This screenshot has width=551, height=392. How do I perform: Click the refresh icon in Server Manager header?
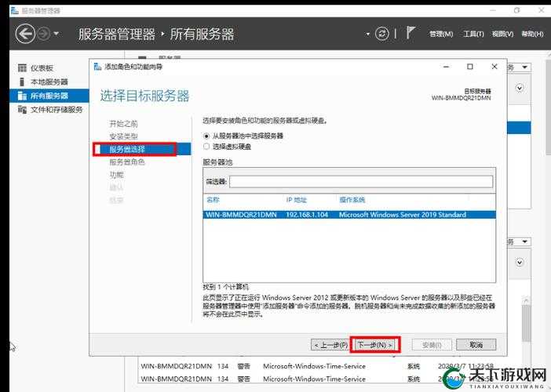click(382, 34)
